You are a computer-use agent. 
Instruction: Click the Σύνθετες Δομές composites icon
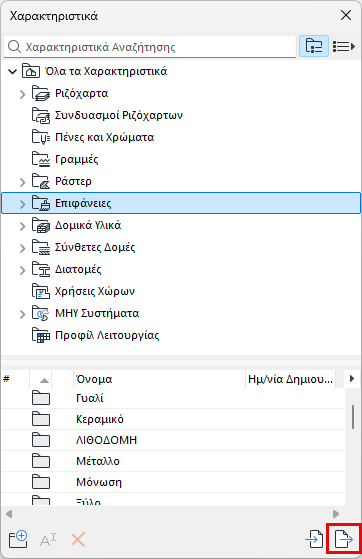[x=40, y=247]
